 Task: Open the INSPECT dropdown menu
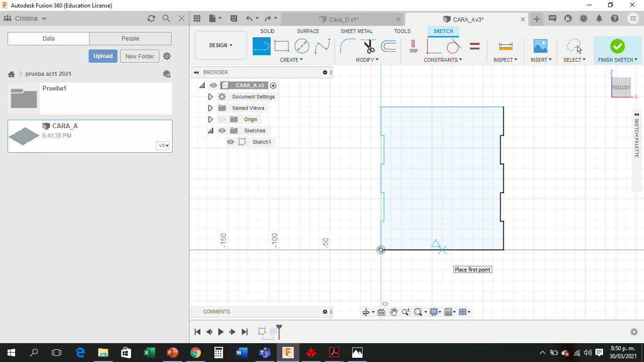point(505,60)
